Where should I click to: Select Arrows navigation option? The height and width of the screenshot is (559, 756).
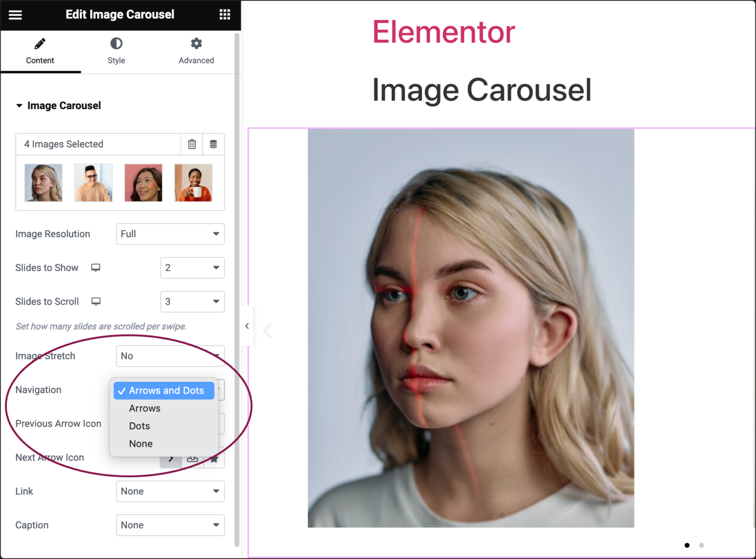144,408
